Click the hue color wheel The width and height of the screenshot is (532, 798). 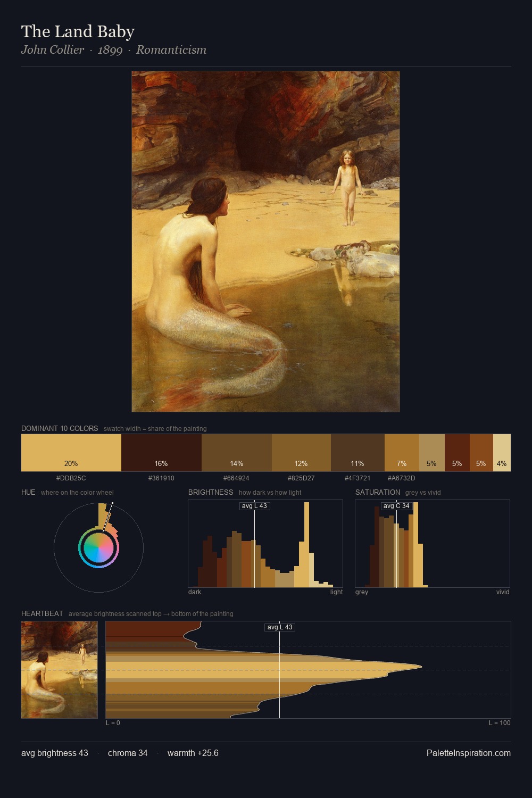(98, 547)
